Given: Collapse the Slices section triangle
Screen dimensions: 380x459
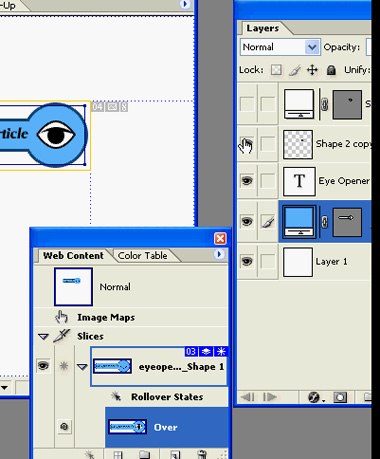Looking at the screenshot, I should tap(43, 337).
